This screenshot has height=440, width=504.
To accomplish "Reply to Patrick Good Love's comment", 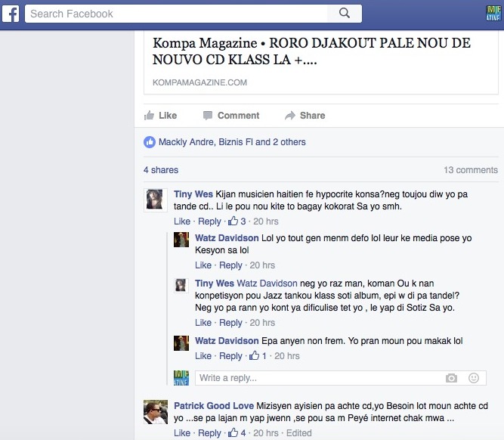I will (209, 433).
